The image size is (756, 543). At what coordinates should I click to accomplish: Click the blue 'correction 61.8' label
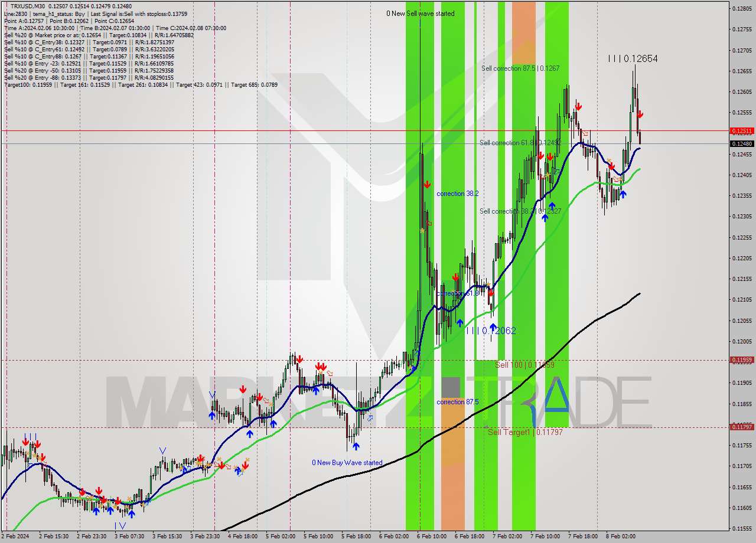tap(458, 293)
